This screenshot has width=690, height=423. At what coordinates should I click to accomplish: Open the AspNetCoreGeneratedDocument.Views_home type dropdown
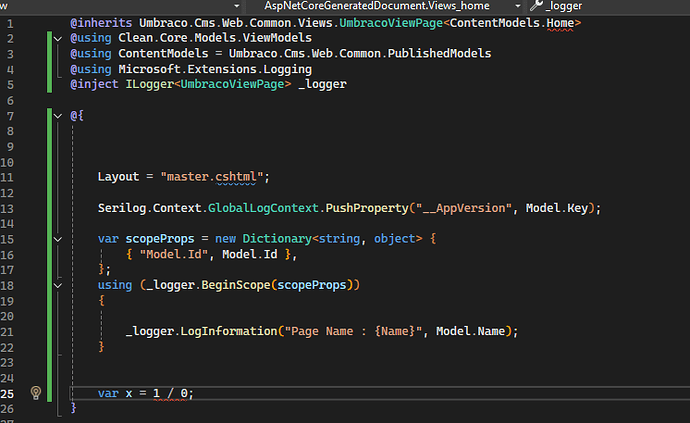point(518,6)
